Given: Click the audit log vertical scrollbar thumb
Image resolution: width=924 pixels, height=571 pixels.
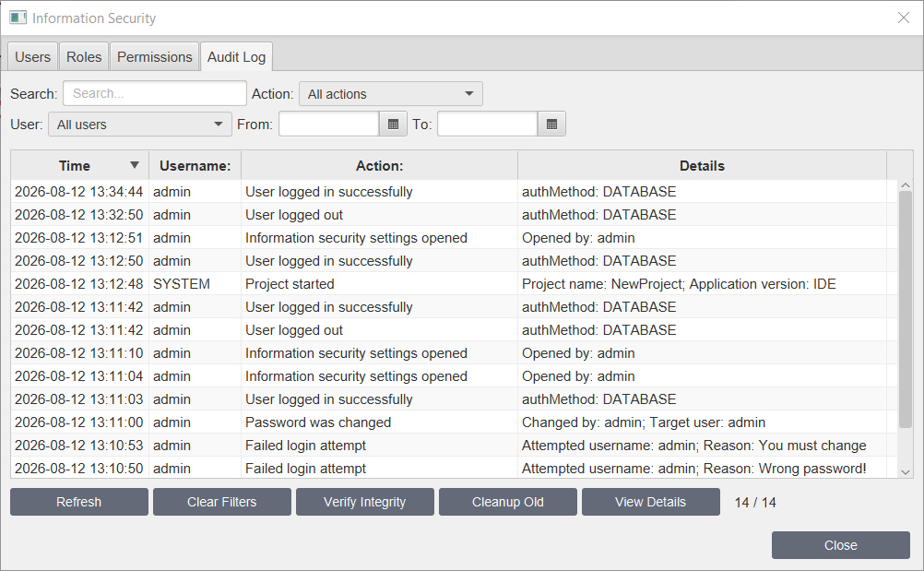Looking at the screenshot, I should tap(906, 309).
